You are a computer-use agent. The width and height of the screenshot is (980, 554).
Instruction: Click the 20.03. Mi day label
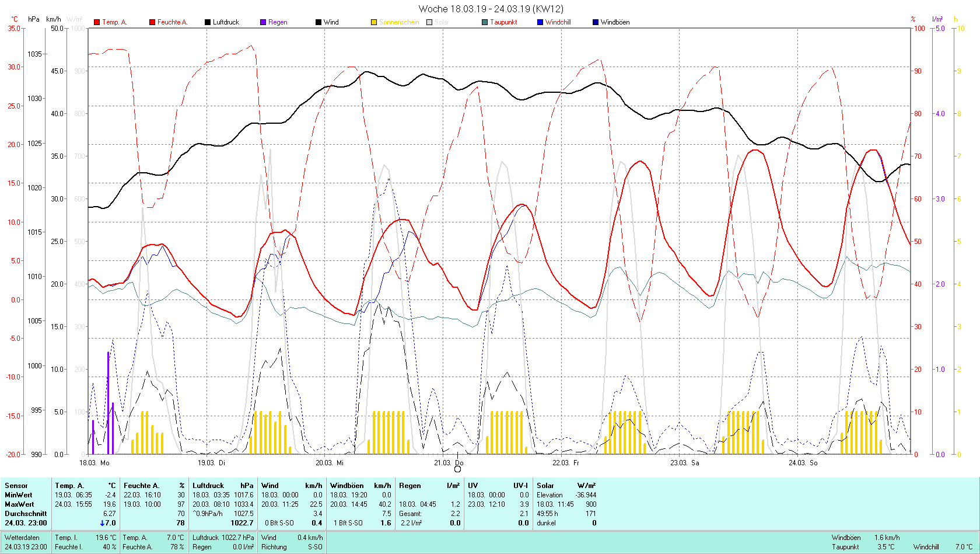coord(330,463)
